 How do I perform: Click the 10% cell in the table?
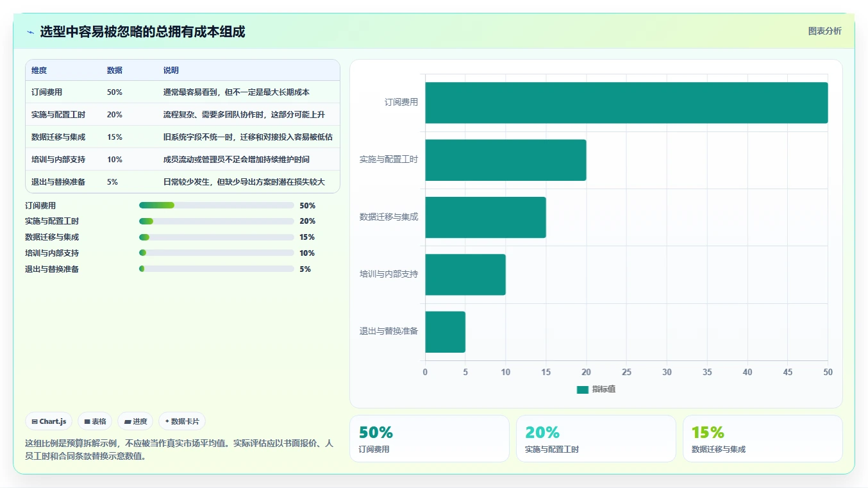[115, 160]
